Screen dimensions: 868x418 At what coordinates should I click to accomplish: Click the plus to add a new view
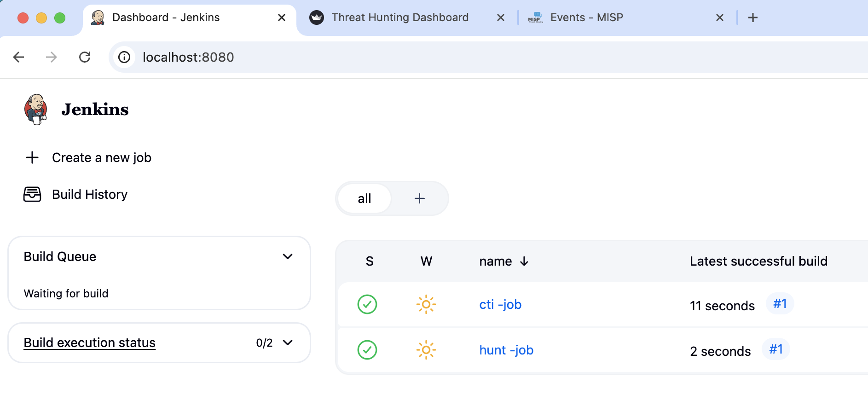(x=419, y=198)
